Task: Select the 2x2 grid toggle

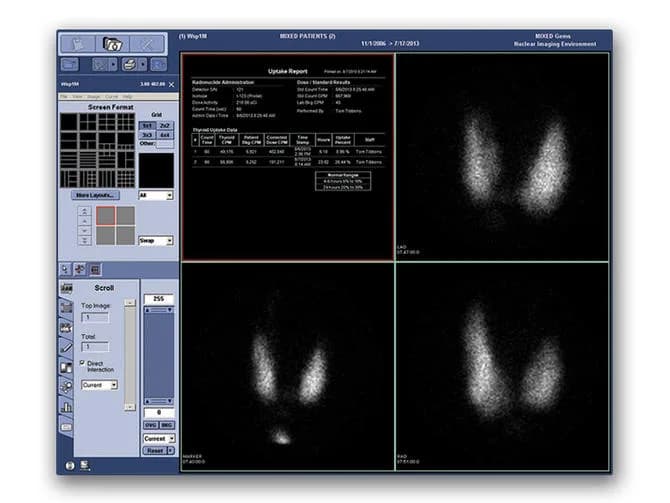Action: coord(165,126)
